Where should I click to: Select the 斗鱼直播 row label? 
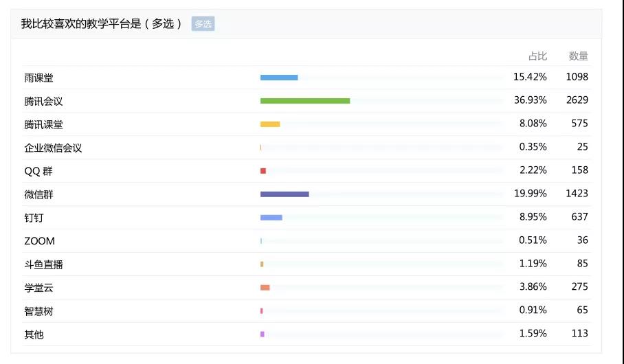(43, 264)
